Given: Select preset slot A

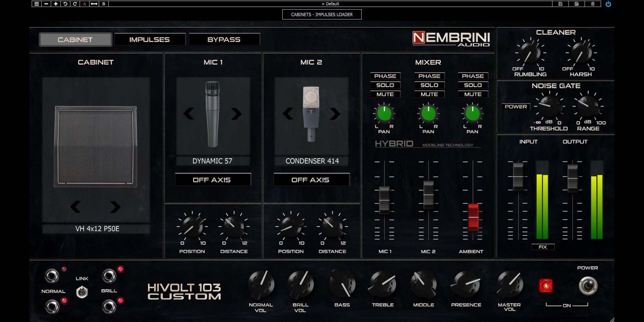Looking at the screenshot, I should tap(84, 4).
